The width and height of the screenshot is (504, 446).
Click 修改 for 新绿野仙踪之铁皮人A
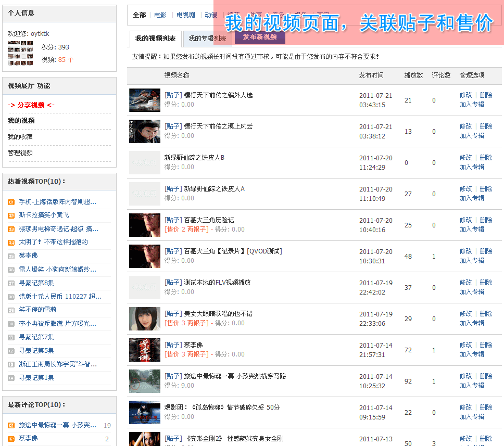click(466, 188)
